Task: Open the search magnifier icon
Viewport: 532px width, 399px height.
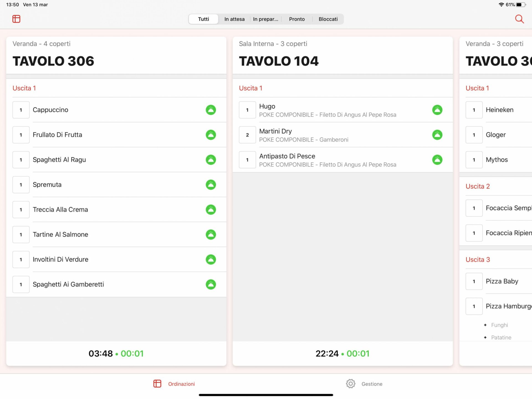Action: [519, 19]
